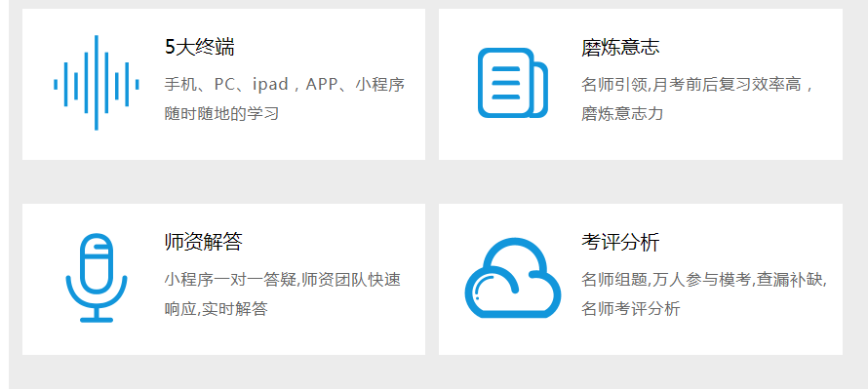Select the 磨炼意志 heading

620,48
